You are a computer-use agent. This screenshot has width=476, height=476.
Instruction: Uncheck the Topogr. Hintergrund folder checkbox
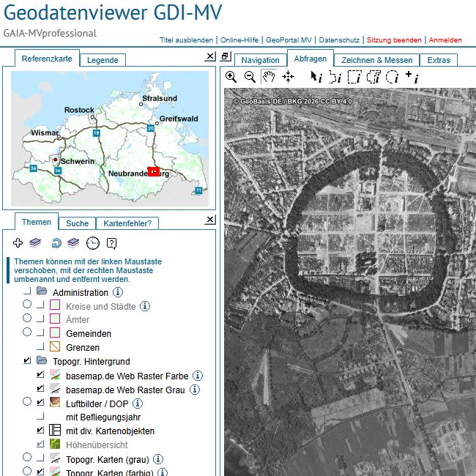27,360
